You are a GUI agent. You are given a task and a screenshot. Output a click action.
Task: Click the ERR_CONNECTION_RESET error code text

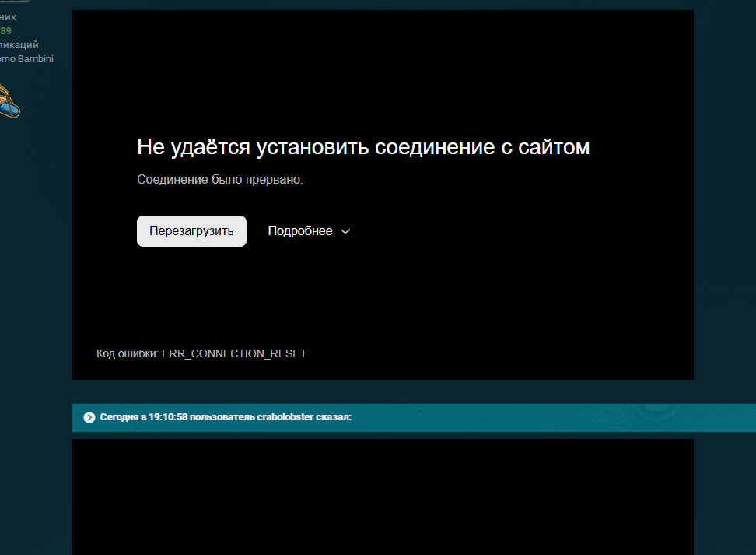pyautogui.click(x=234, y=353)
